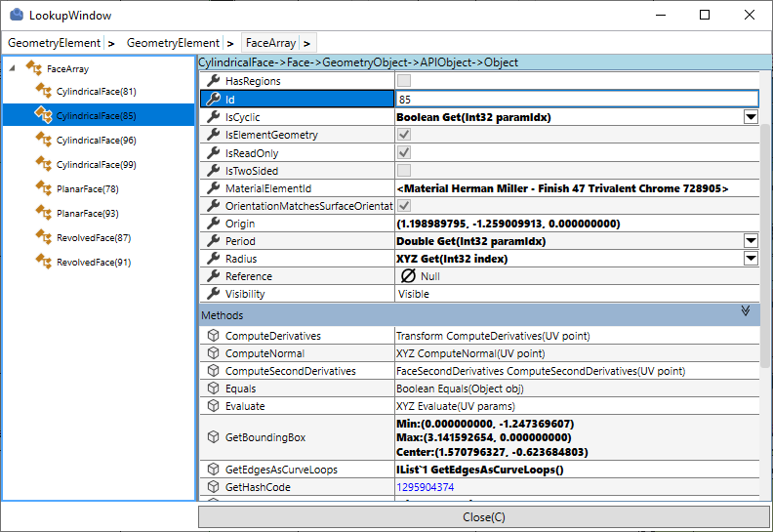Collapse the Methods section chevron
Screen dimensions: 773x532
[x=746, y=310]
